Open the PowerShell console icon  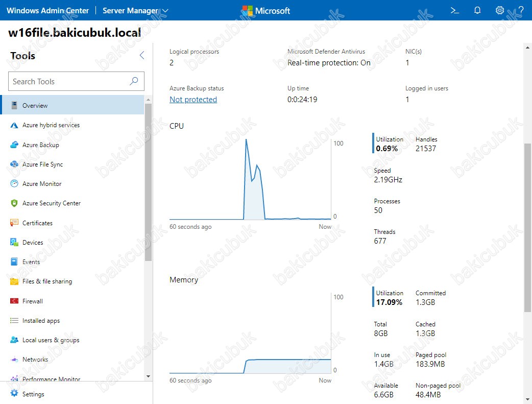[454, 11]
